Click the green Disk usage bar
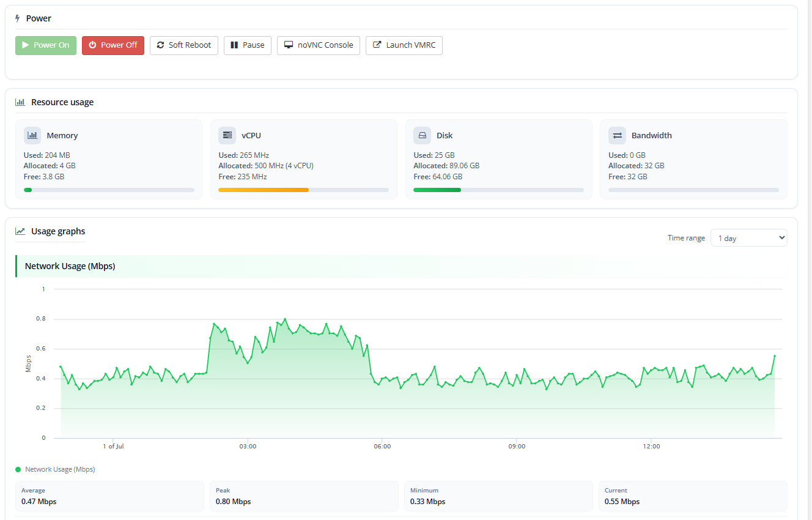The width and height of the screenshot is (812, 520). point(437,190)
